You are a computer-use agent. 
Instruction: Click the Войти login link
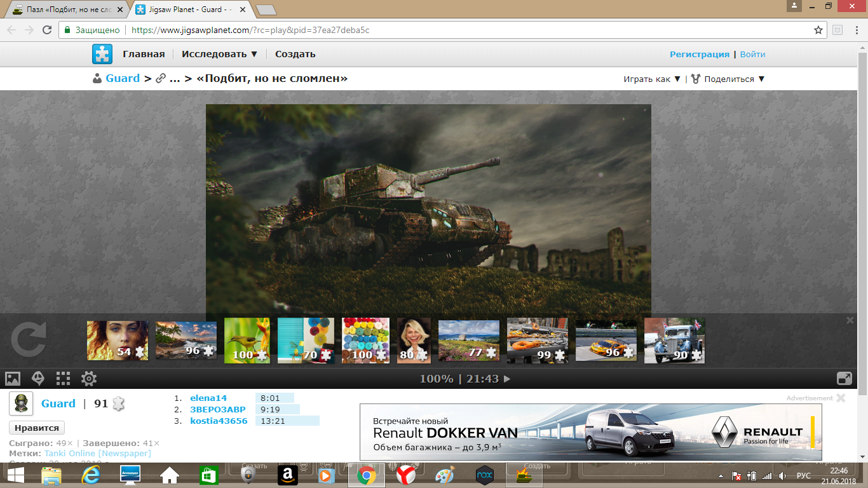click(753, 54)
